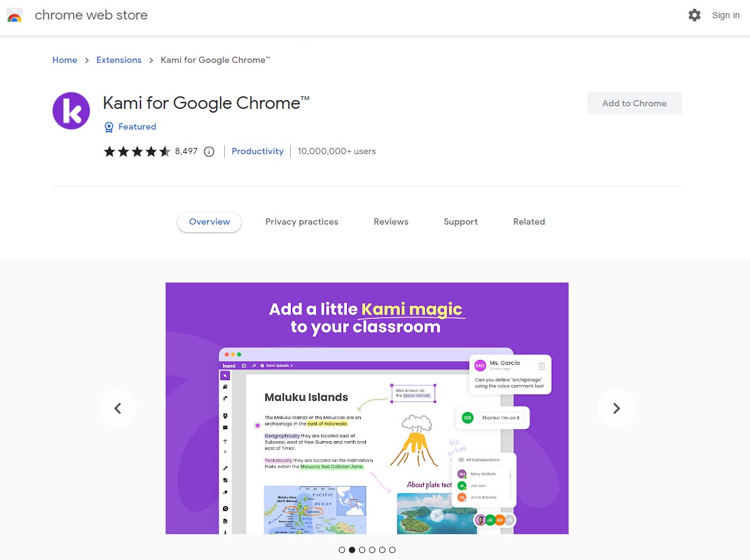Click the Featured badge icon

point(109,127)
